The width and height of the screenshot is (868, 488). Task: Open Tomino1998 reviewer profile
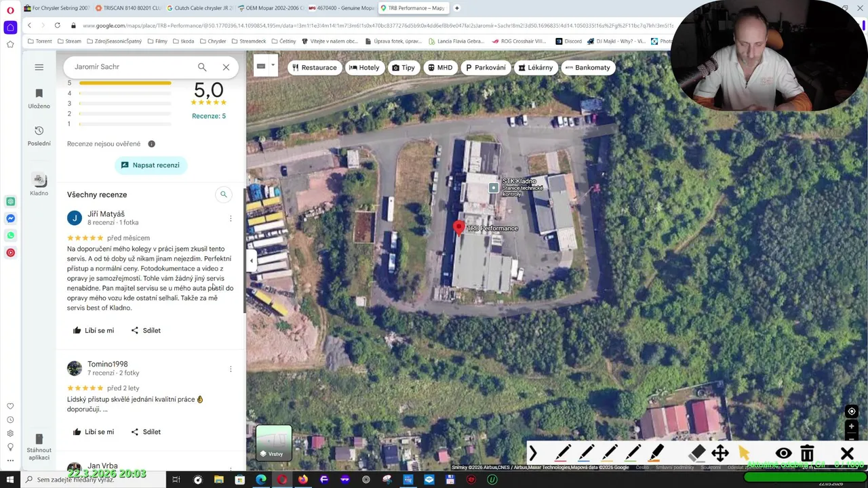[x=107, y=365]
